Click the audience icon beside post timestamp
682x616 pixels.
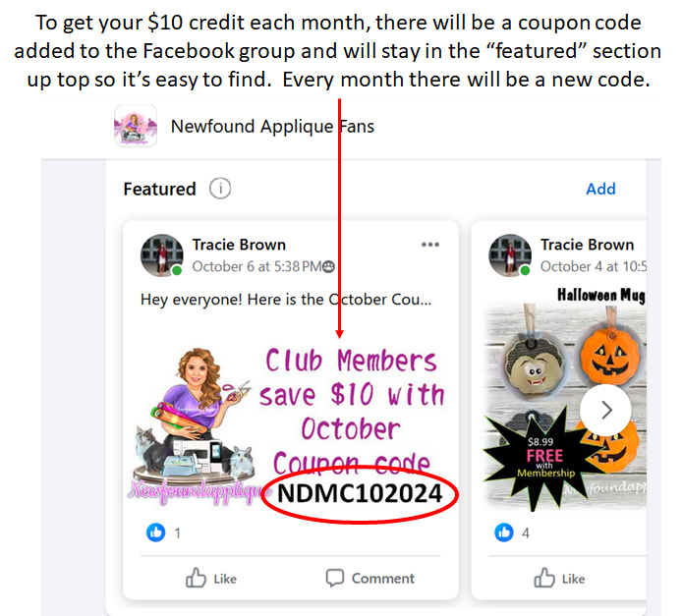pos(329,266)
